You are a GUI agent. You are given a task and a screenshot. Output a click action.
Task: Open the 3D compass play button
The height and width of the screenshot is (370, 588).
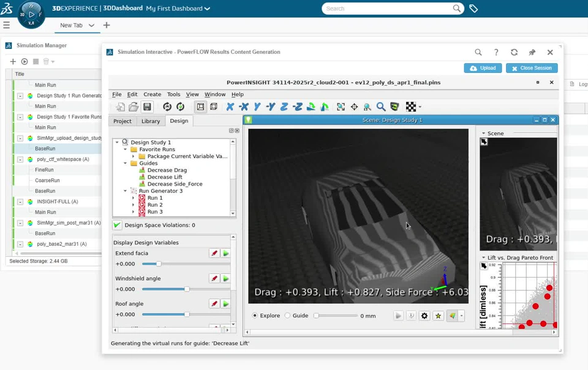(31, 15)
